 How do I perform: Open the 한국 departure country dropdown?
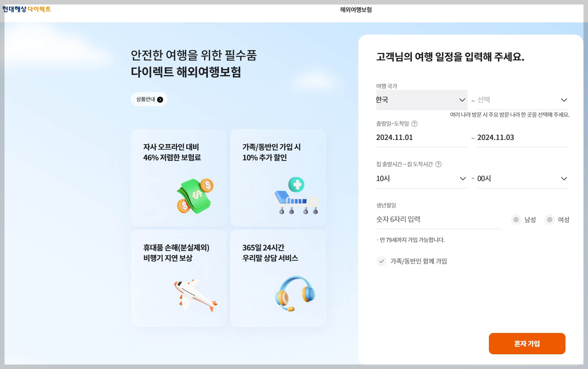[x=422, y=100]
